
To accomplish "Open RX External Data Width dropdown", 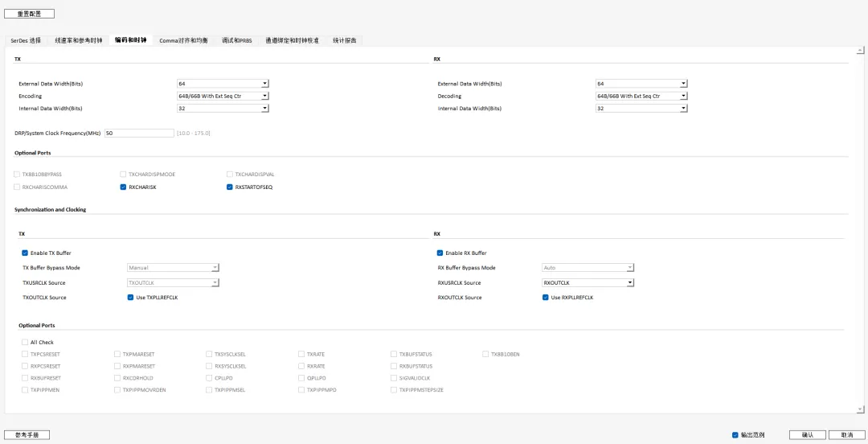I will tap(641, 84).
